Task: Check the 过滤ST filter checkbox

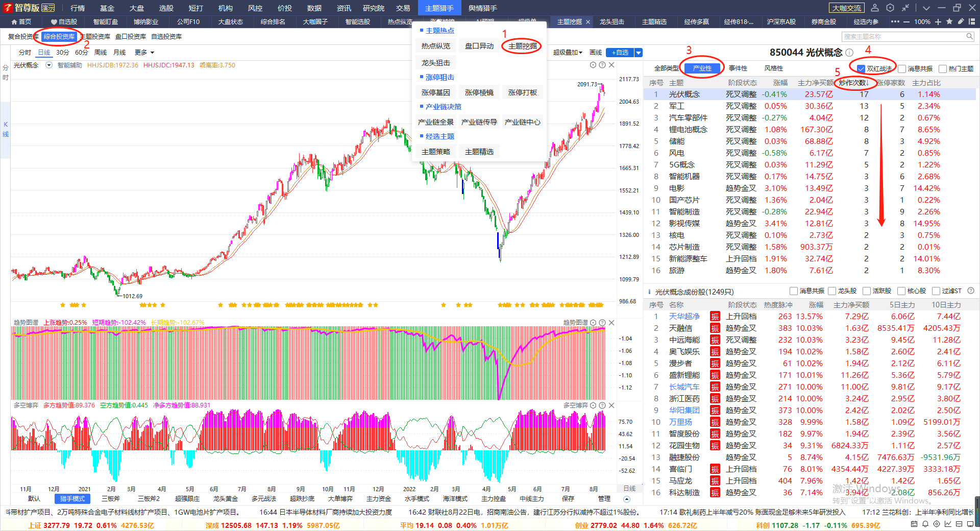Action: click(x=936, y=291)
